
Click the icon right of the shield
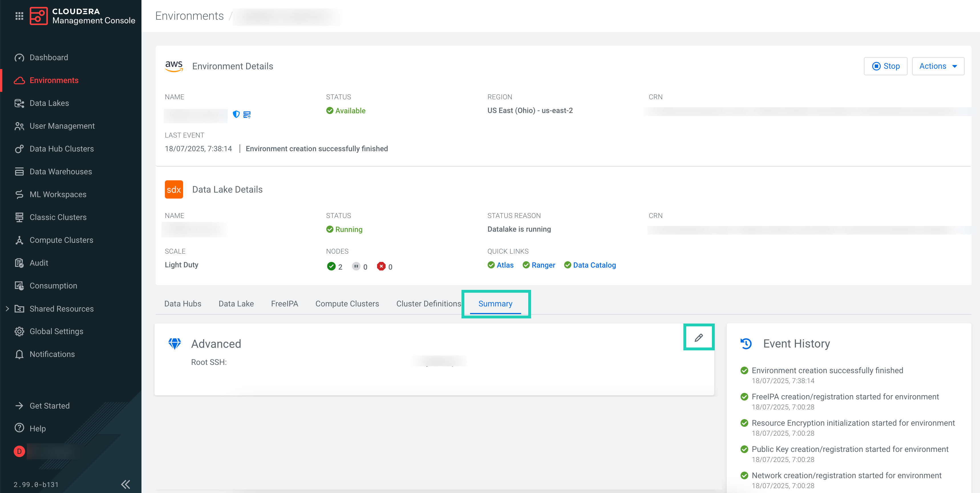(x=247, y=115)
